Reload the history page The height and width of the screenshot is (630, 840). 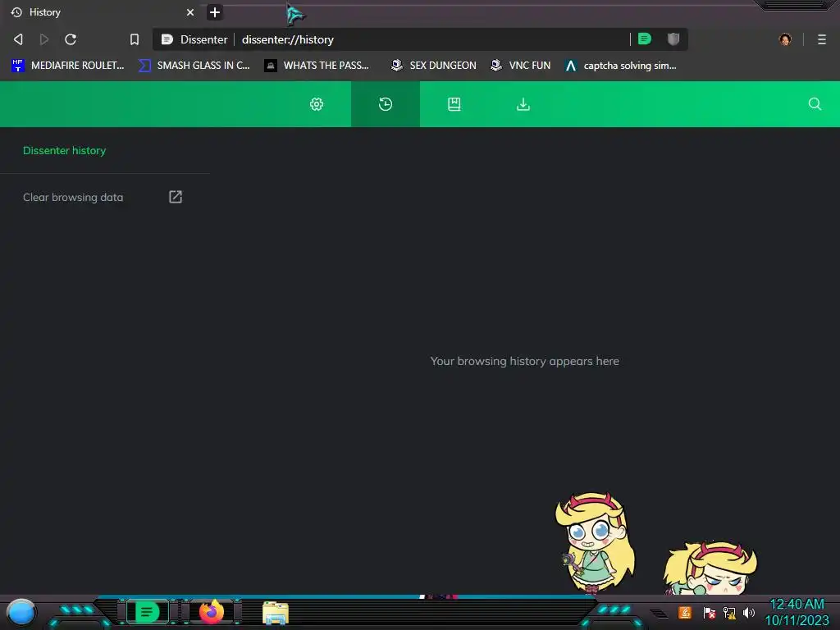click(71, 39)
